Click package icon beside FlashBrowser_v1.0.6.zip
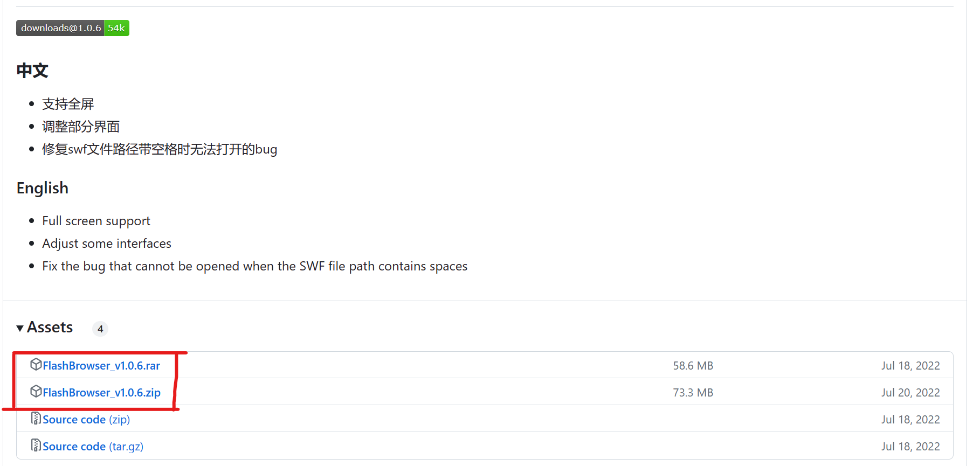980x466 pixels. 36,392
